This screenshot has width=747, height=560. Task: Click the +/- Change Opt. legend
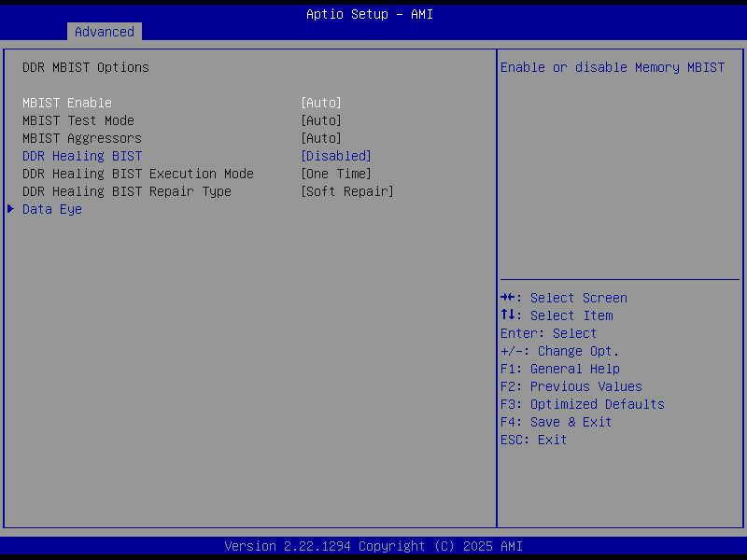[x=556, y=351]
